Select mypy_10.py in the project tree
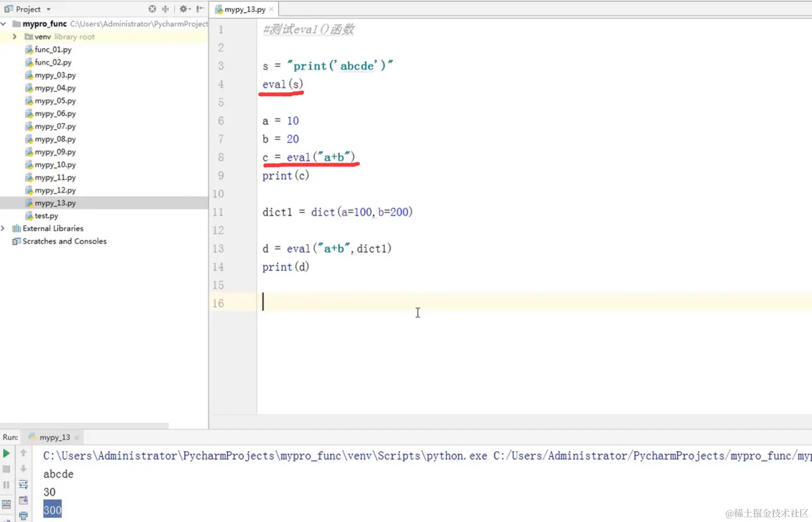This screenshot has width=812, height=522. tap(55, 165)
